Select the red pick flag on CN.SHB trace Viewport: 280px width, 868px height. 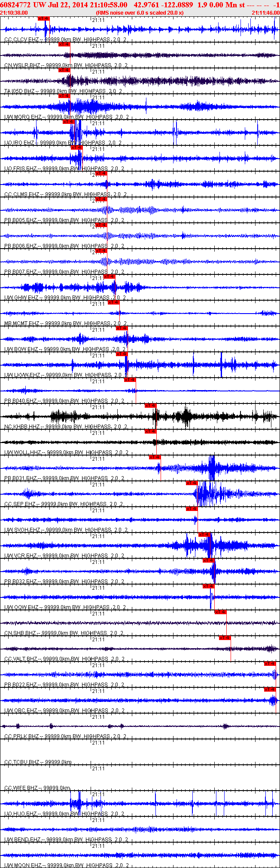pyautogui.click(x=220, y=612)
